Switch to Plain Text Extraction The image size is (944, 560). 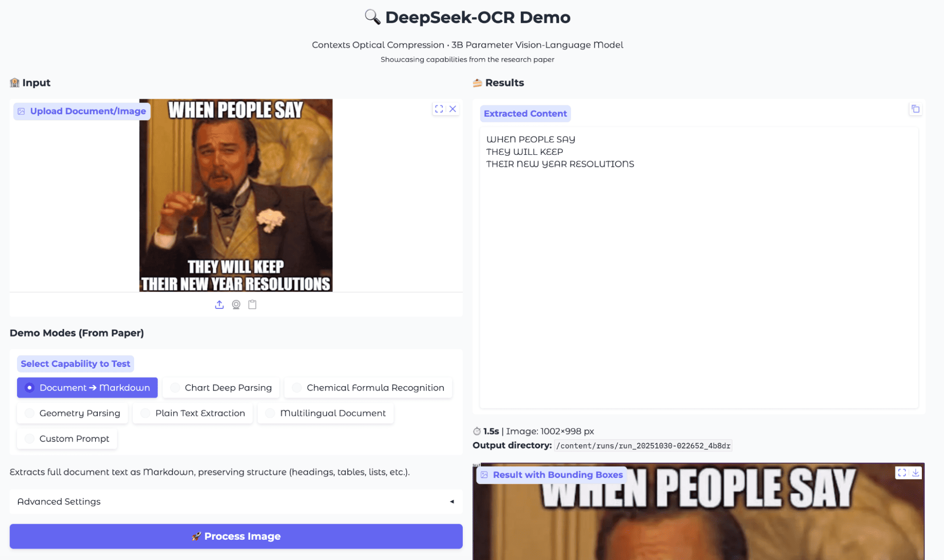(x=193, y=413)
